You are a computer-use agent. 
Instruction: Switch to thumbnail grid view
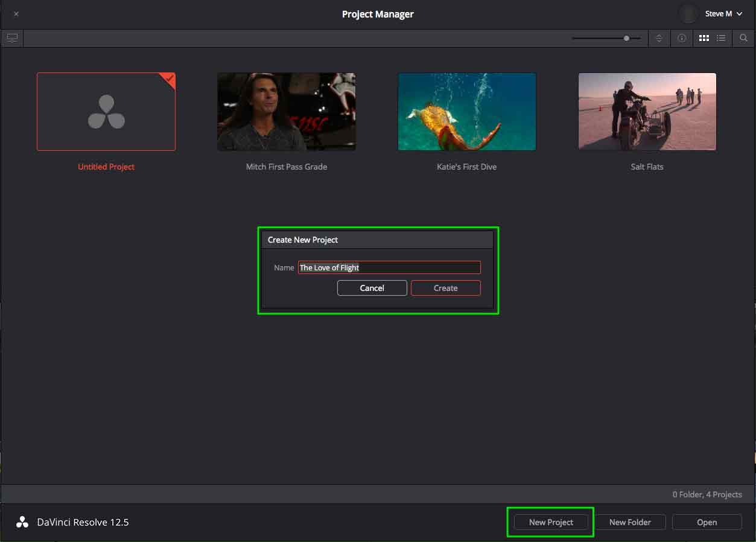[x=704, y=38]
